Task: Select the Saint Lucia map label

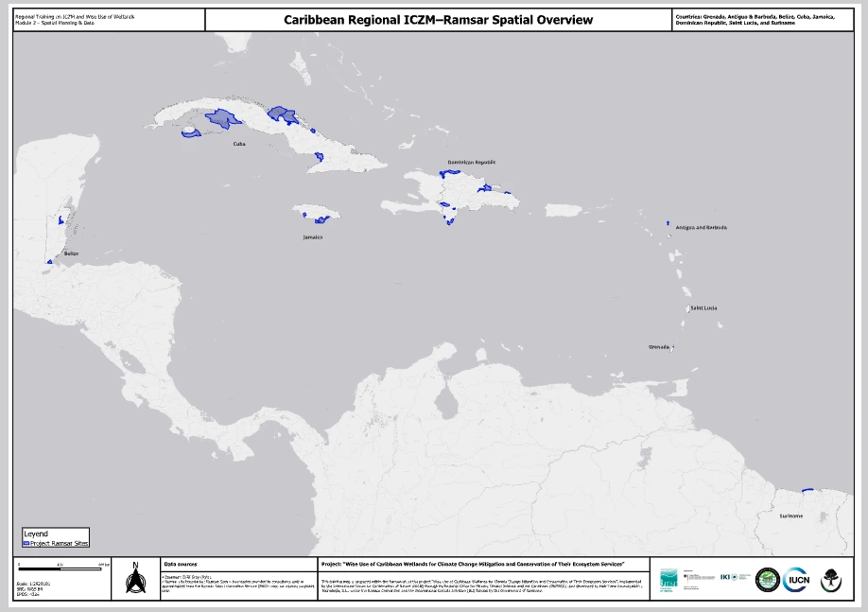Action: click(x=703, y=307)
